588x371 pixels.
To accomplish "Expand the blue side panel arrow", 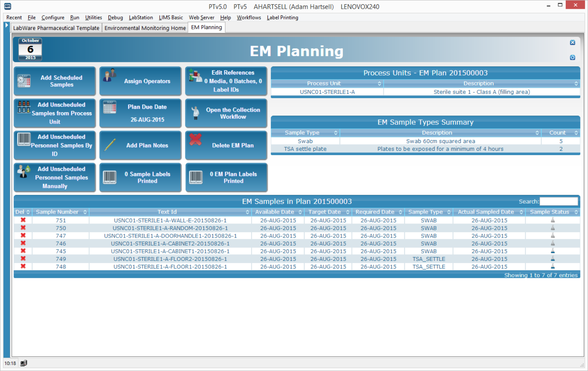I will pyautogui.click(x=7, y=25).
